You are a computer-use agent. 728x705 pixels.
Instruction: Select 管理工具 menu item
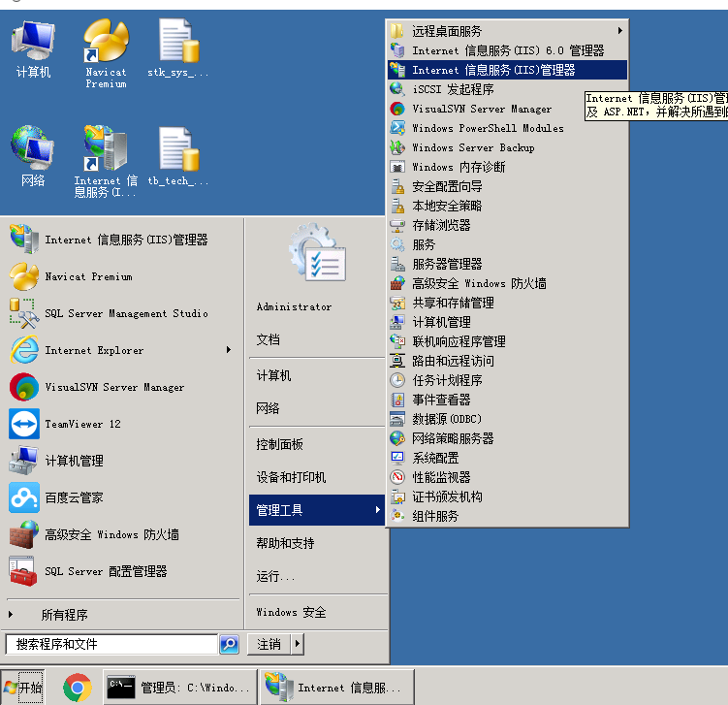[x=317, y=510]
